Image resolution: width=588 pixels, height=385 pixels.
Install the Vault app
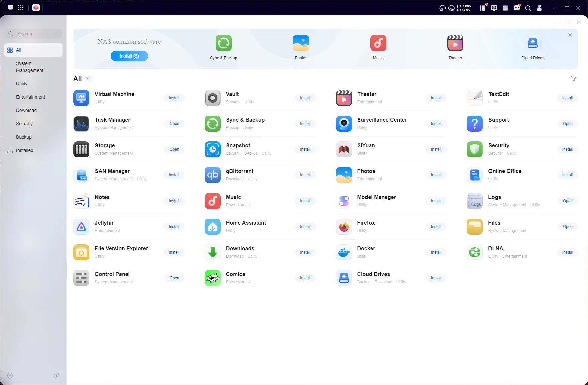(x=305, y=98)
